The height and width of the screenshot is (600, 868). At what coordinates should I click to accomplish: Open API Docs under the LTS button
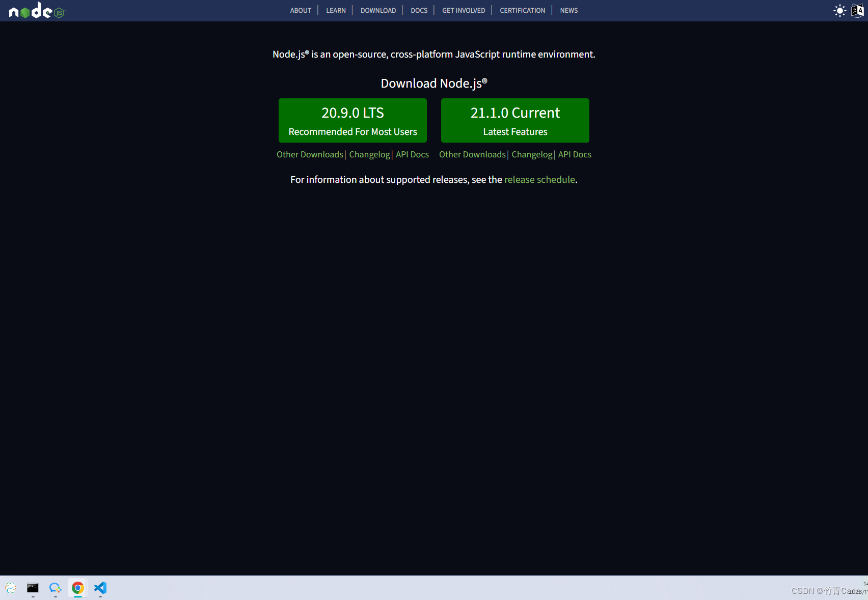[x=412, y=154]
